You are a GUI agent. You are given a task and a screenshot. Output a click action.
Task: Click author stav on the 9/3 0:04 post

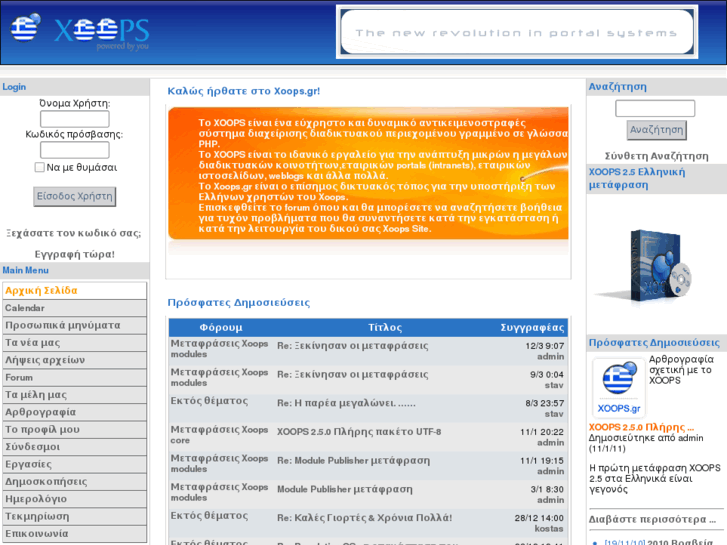(554, 385)
